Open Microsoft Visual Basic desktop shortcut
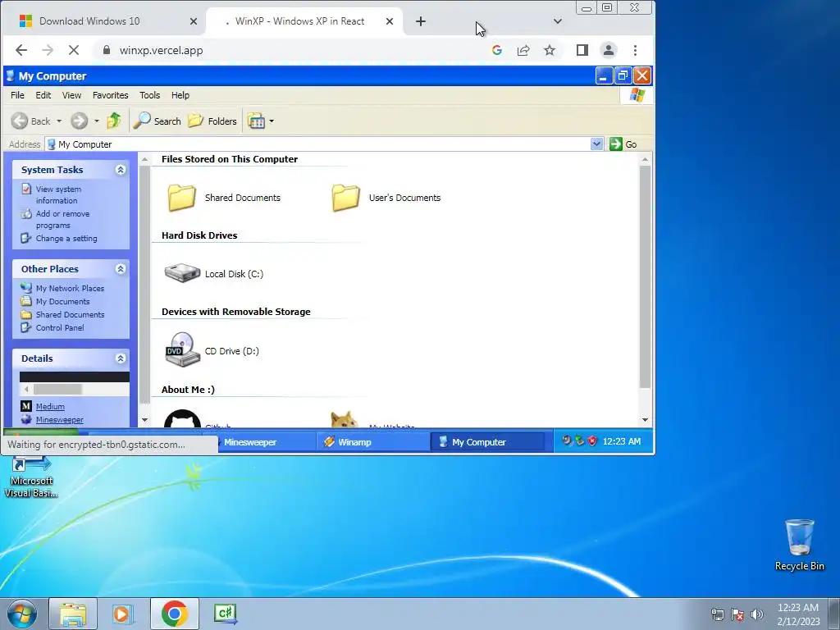Screen dimensions: 840x630 30,477
